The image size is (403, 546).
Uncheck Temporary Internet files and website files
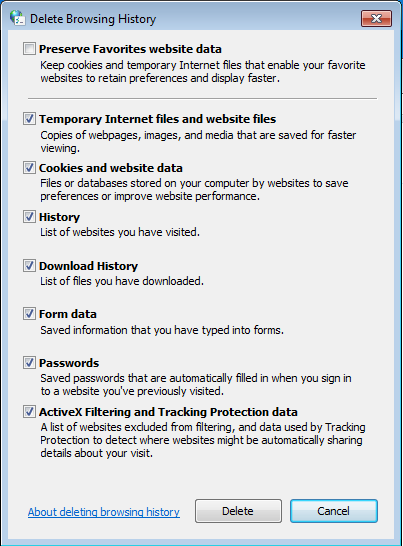point(29,119)
